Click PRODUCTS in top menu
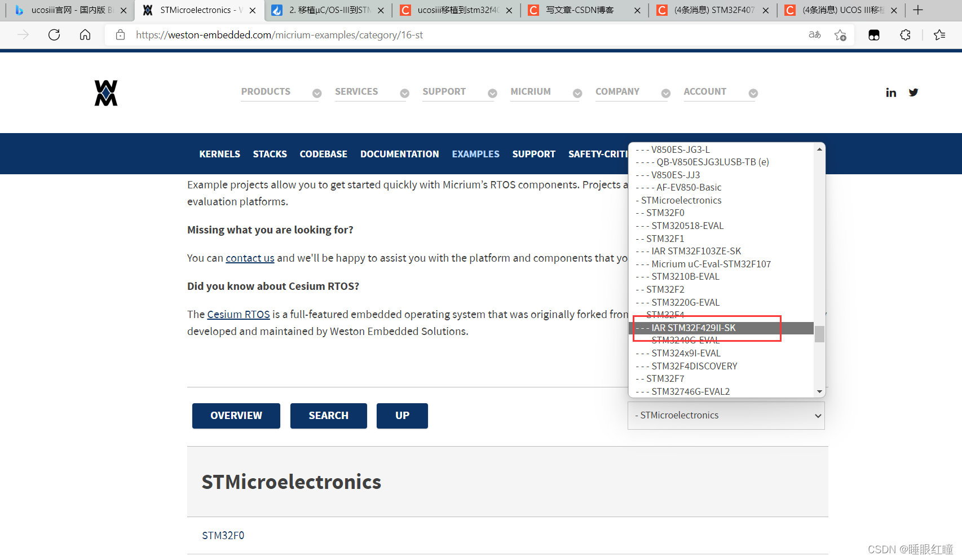 coord(266,91)
